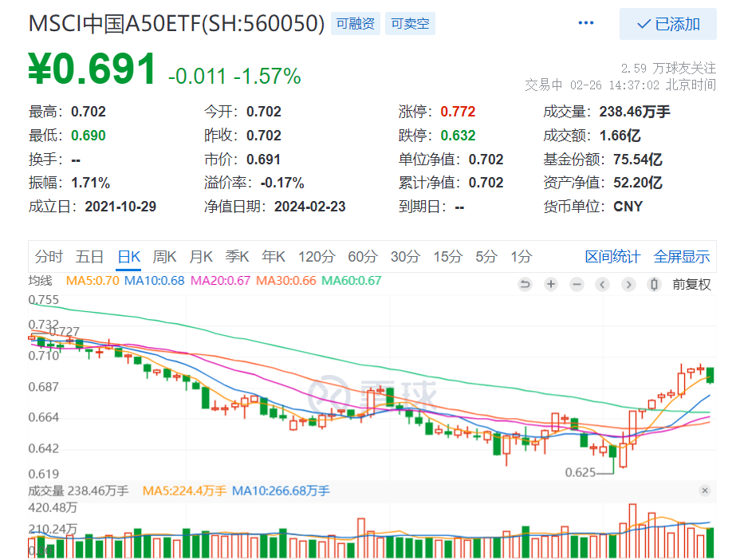This screenshot has height=560, width=736.
Task: Open the 前复权 adjustment dropdown
Action: click(691, 284)
